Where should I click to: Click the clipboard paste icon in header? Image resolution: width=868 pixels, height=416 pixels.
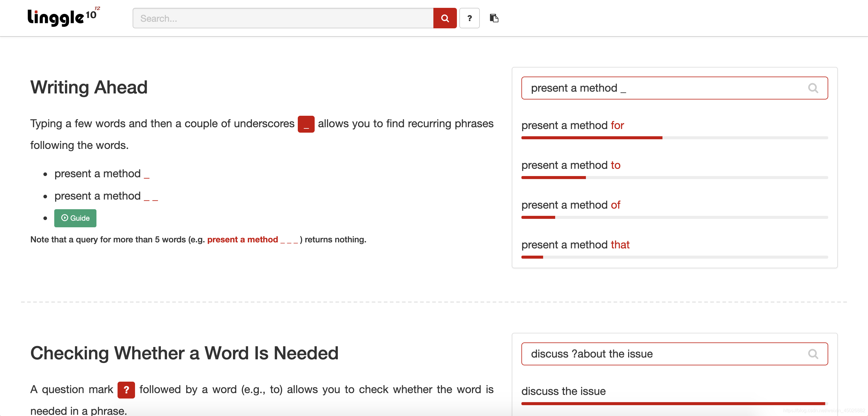point(494,18)
